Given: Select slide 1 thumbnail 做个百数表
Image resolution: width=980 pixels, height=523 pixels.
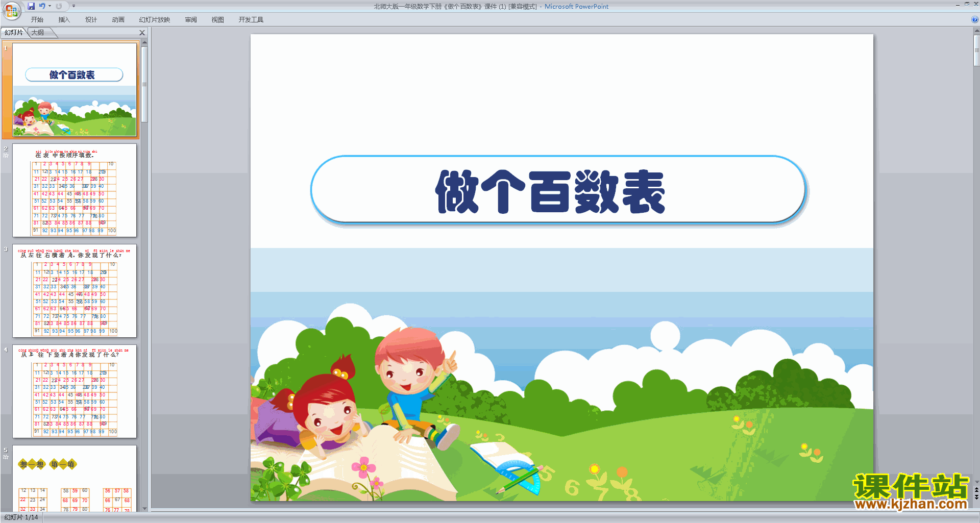Looking at the screenshot, I should [x=75, y=90].
